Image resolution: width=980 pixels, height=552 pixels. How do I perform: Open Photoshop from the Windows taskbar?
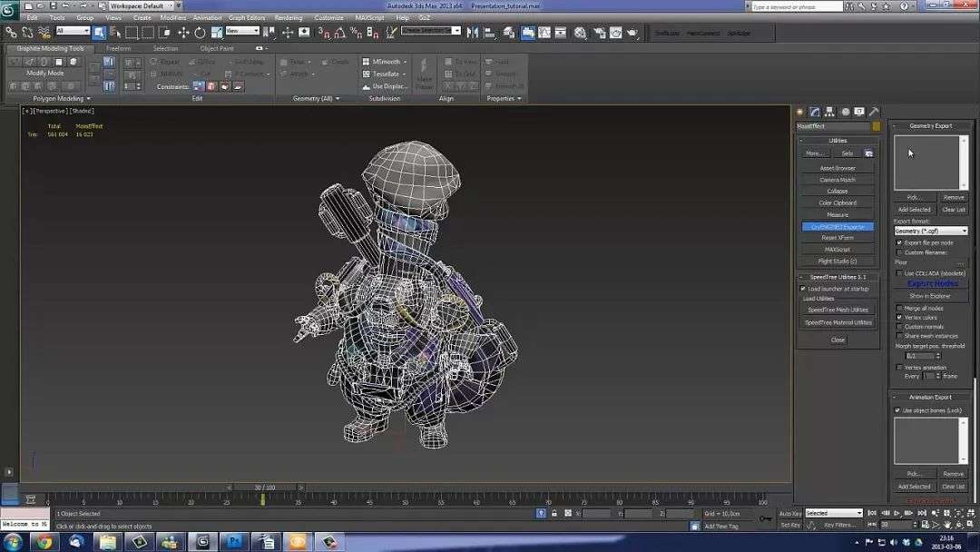point(232,541)
